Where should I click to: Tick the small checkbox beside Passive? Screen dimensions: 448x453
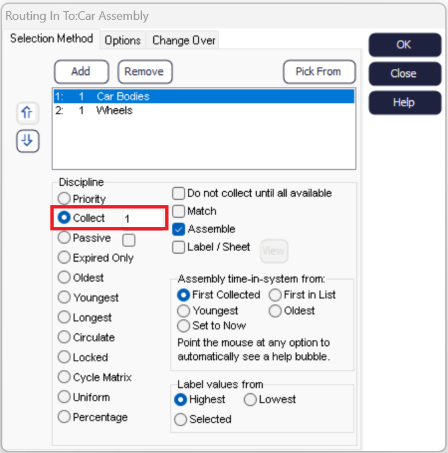pyautogui.click(x=129, y=240)
